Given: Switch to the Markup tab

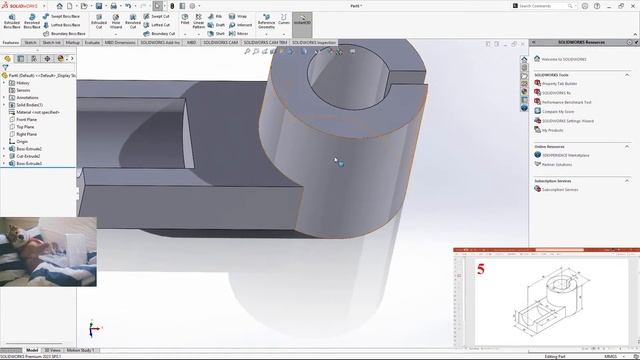Looking at the screenshot, I should 73,42.
